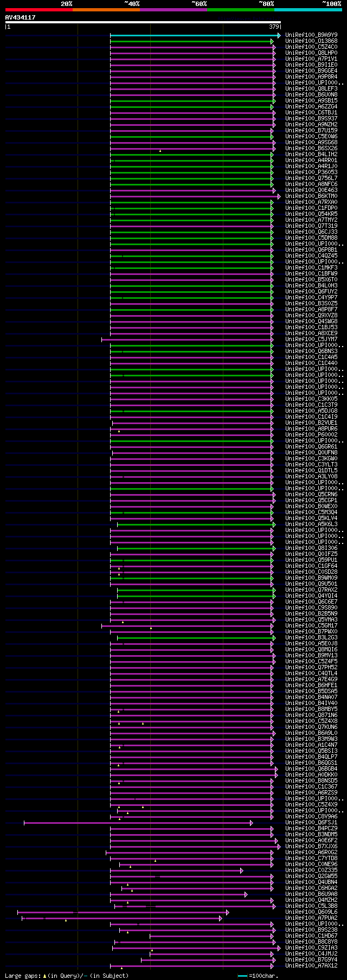The height and width of the screenshot is (980, 347).
Task: Click UniRef100_P60002 label
Action: coord(312,435)
